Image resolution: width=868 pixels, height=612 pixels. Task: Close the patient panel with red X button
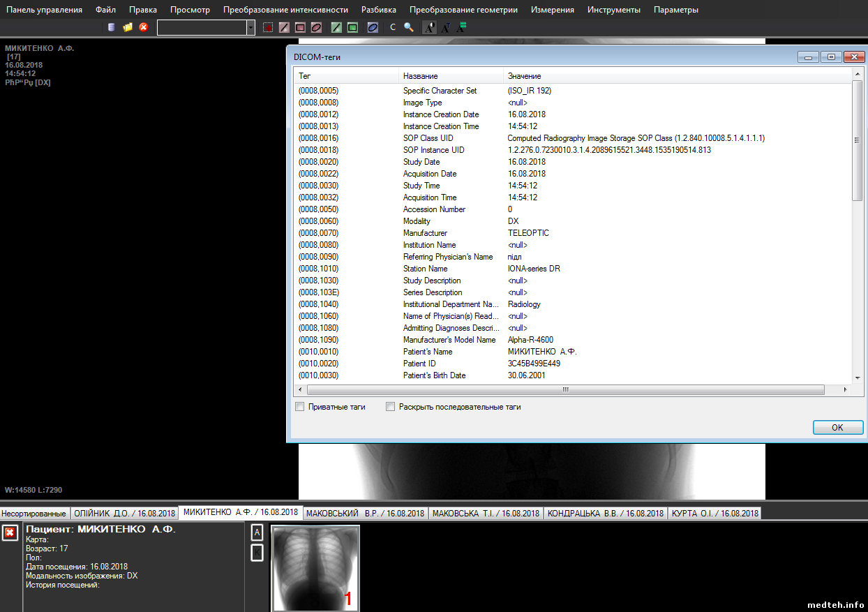tap(10, 533)
